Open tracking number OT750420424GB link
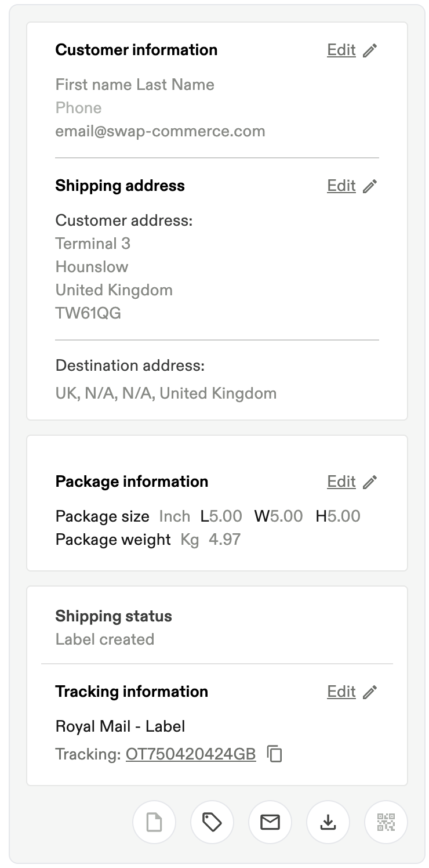 coord(191,754)
